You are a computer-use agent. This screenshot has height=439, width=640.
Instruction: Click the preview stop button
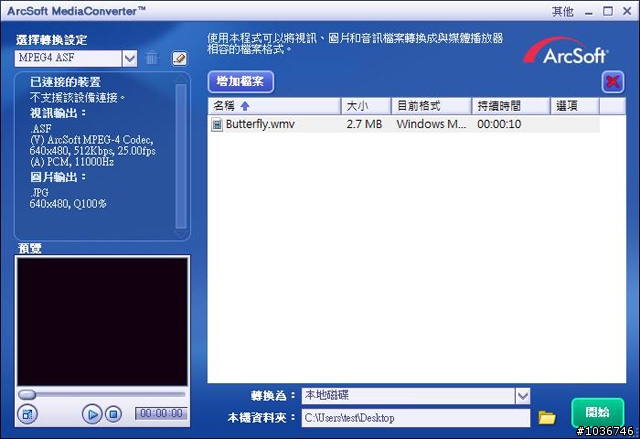click(x=113, y=415)
